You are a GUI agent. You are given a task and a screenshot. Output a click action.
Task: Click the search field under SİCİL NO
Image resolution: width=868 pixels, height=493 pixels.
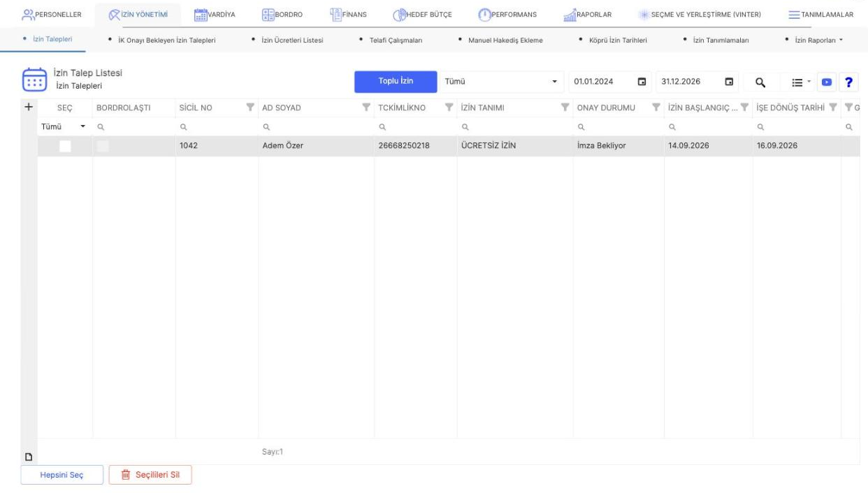[x=217, y=127]
